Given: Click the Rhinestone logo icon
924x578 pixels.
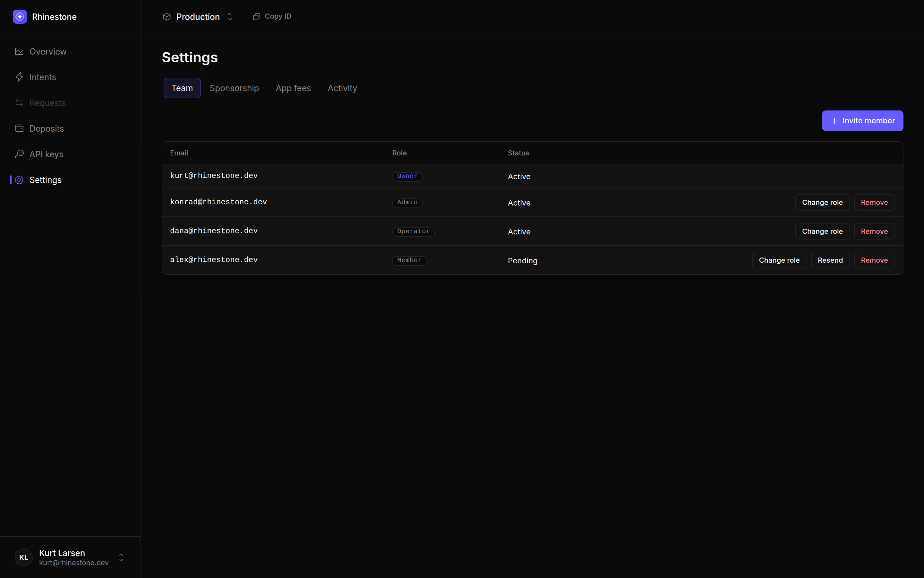Looking at the screenshot, I should point(20,17).
